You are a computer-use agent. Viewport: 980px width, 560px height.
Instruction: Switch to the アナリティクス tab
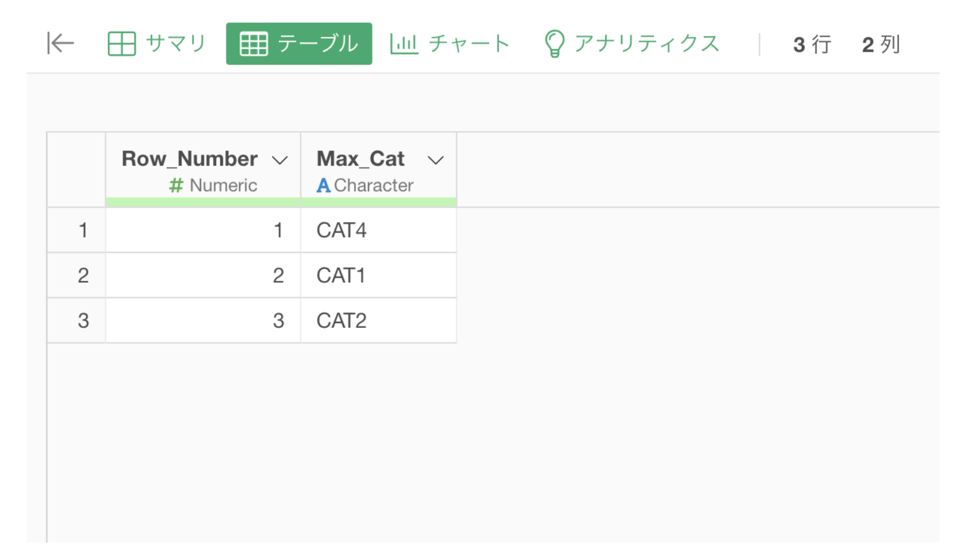[632, 44]
